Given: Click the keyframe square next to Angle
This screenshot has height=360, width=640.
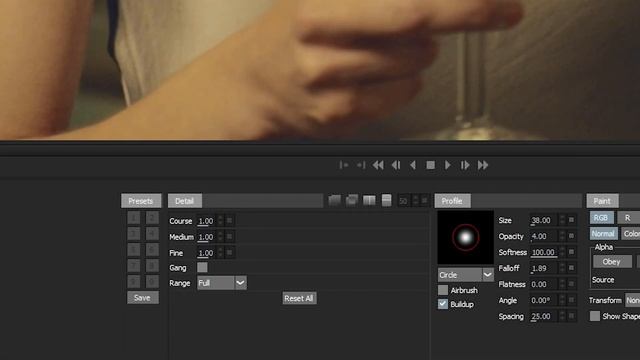Looking at the screenshot, I should click(571, 300).
